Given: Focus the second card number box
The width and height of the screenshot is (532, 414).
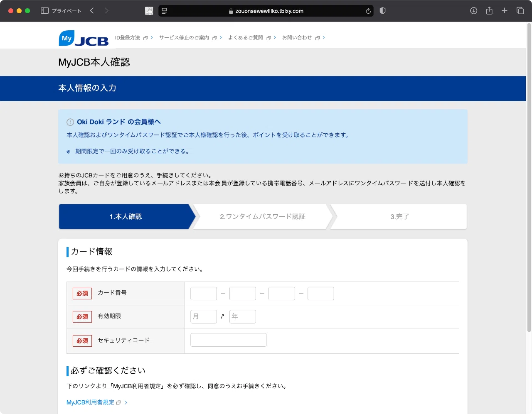Looking at the screenshot, I should 243,294.
